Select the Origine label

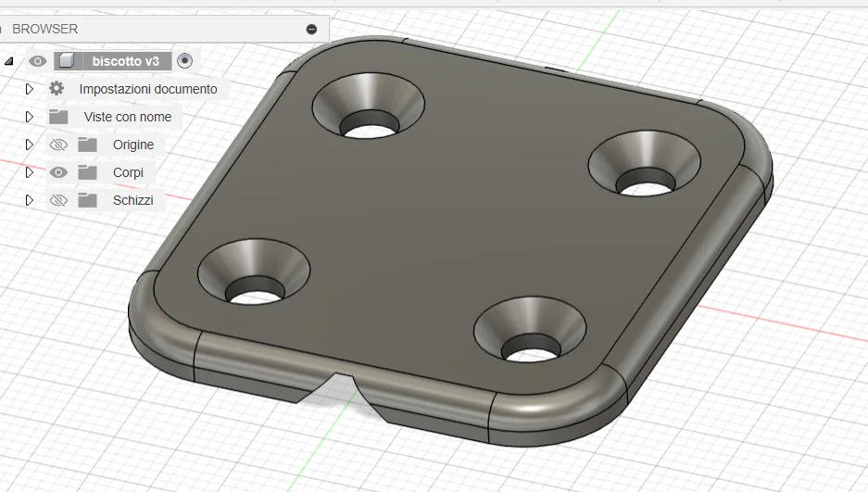tap(133, 145)
